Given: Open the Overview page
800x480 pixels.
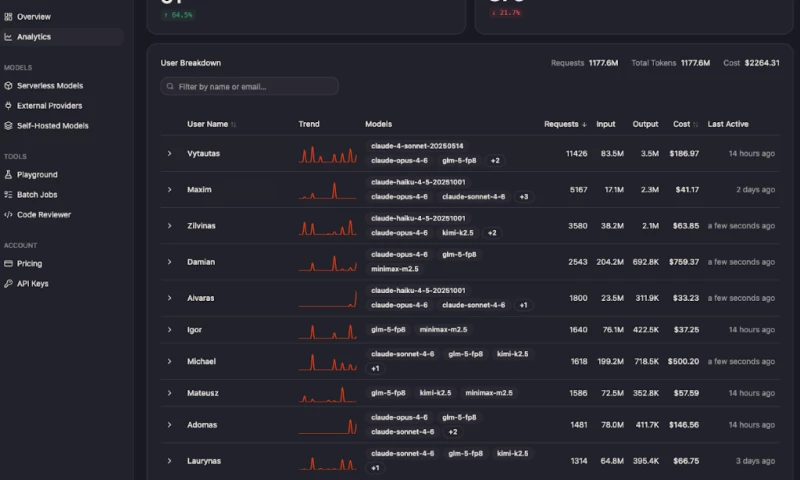Looking at the screenshot, I should [34, 17].
